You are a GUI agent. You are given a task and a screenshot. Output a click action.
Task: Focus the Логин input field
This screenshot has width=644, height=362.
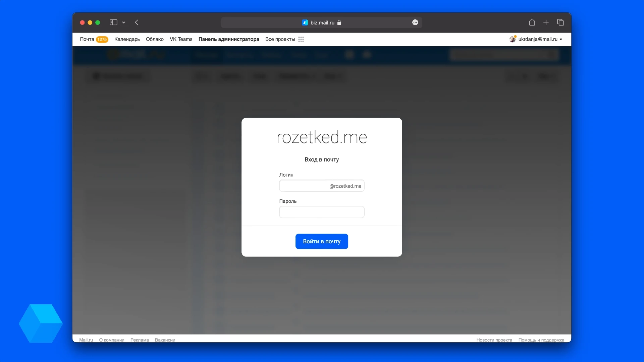click(x=322, y=186)
